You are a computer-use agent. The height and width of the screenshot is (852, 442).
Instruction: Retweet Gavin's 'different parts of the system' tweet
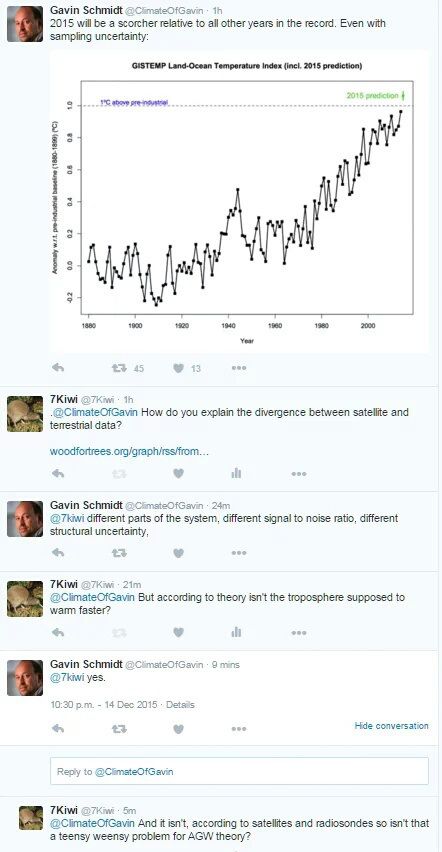(x=119, y=553)
